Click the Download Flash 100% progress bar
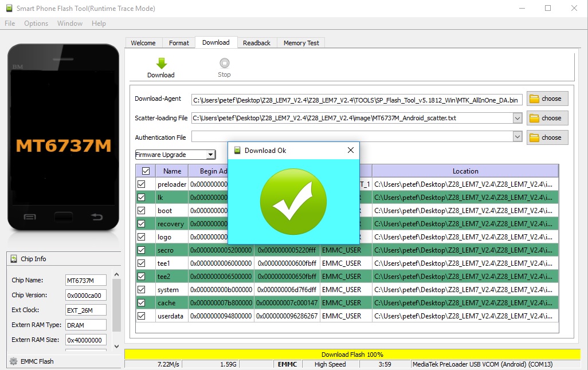The width and height of the screenshot is (588, 370). [x=352, y=355]
